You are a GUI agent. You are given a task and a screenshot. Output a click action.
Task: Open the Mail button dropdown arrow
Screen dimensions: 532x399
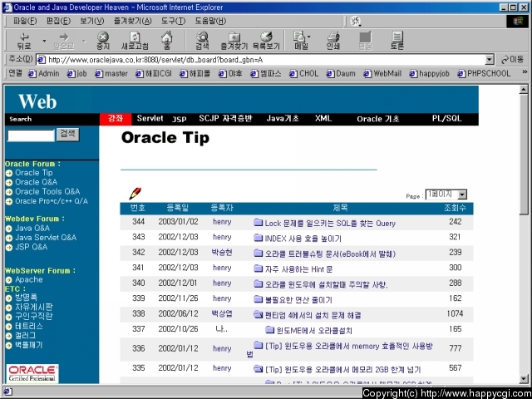(308, 37)
